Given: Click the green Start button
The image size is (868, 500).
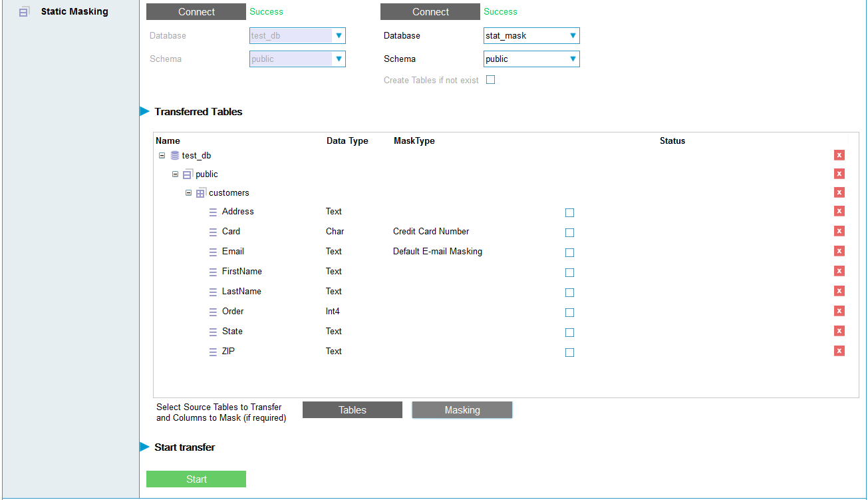Looking at the screenshot, I should point(196,479).
